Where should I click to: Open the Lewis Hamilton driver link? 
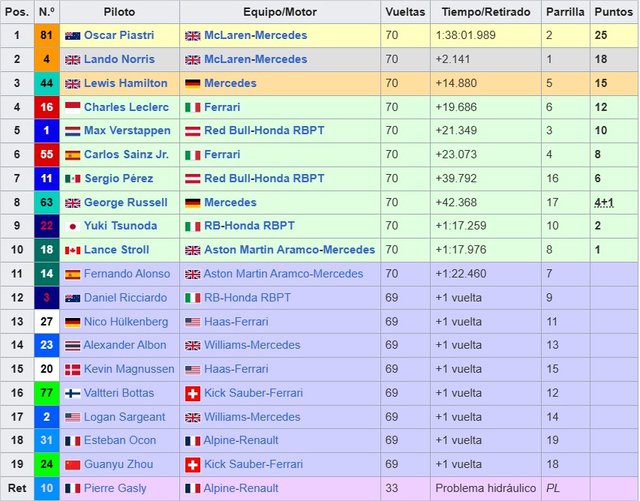click(x=126, y=83)
